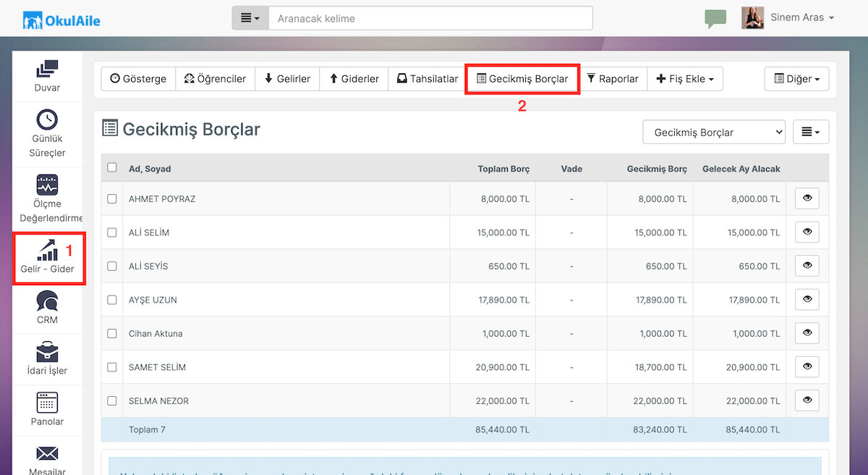Expand the Fiş Ekle dropdown

click(x=685, y=79)
